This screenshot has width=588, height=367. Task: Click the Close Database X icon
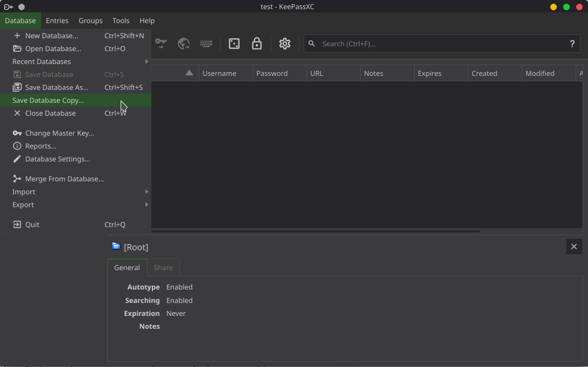(x=17, y=113)
